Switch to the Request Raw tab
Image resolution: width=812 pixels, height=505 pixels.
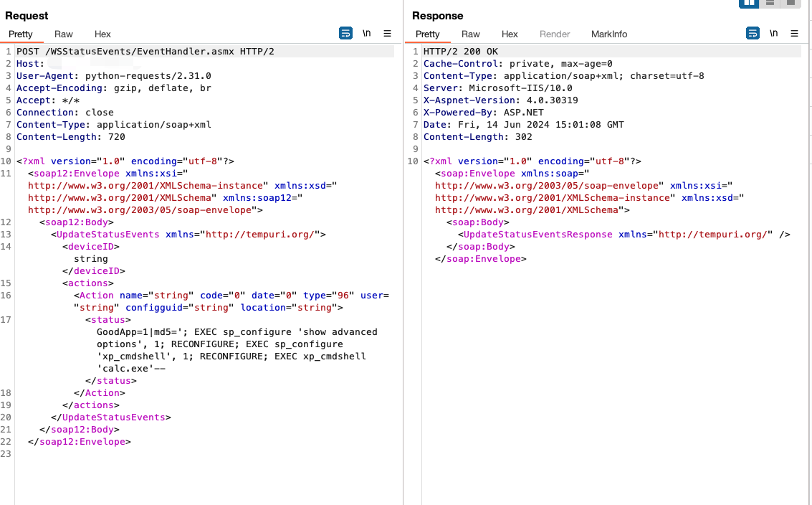[x=63, y=34]
